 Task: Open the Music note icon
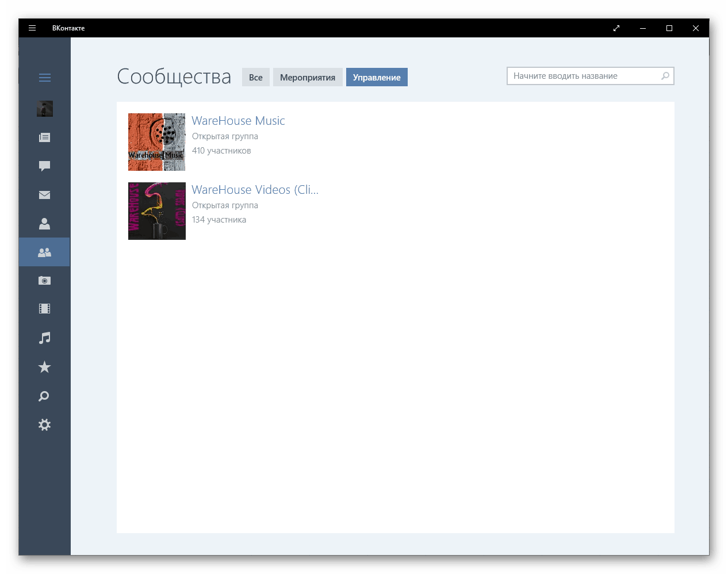[45, 338]
